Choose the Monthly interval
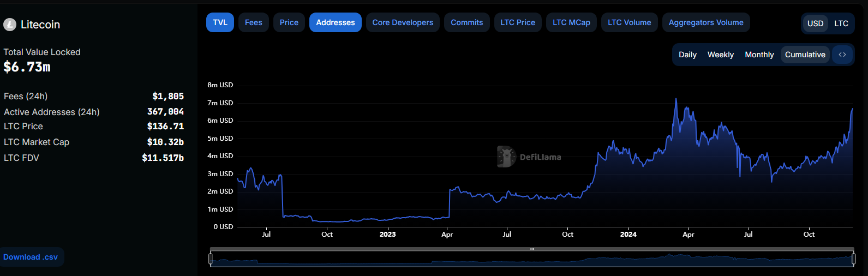 tap(759, 55)
